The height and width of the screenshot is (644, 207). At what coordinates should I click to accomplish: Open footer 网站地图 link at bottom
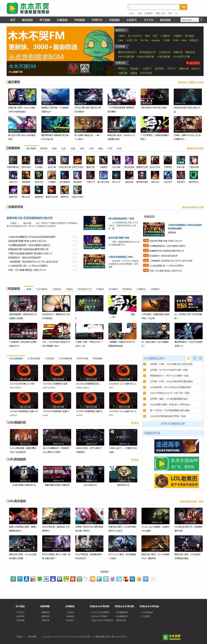32,636
